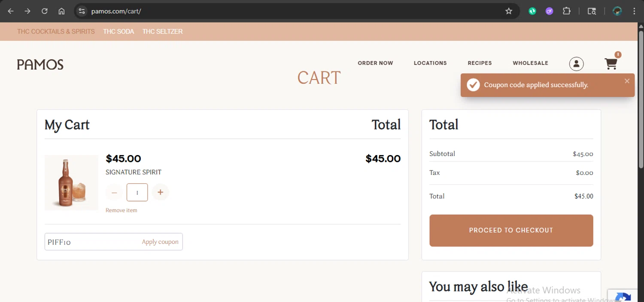Click the reCAPTCHA badge
Screen dimensions: 644x302
(623, 296)
